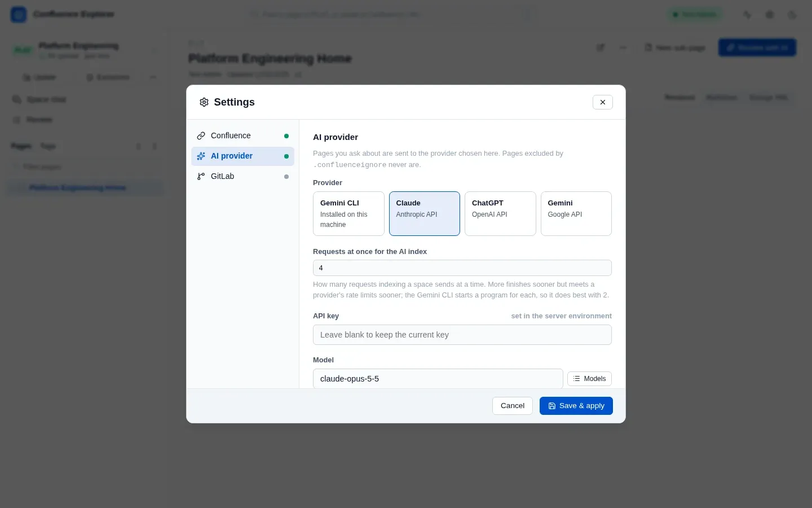Select the AI provider settings section

click(x=242, y=156)
